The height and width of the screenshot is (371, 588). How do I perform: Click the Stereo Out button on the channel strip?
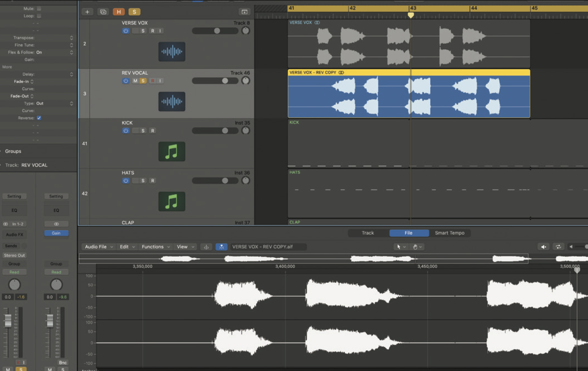(x=14, y=255)
